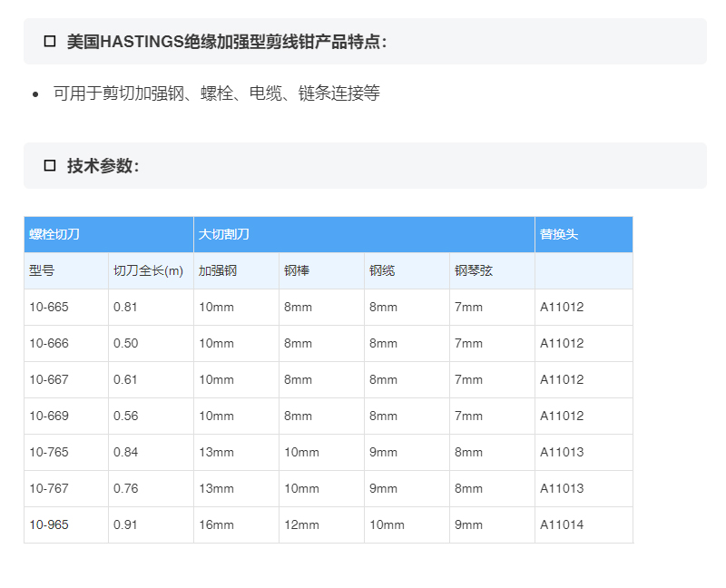Select 7mm in the 10-665 row
The height and width of the screenshot is (588, 726).
tap(468, 307)
